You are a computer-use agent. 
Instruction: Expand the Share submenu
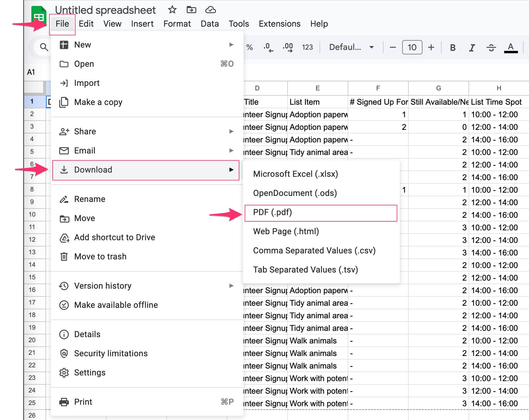point(147,131)
